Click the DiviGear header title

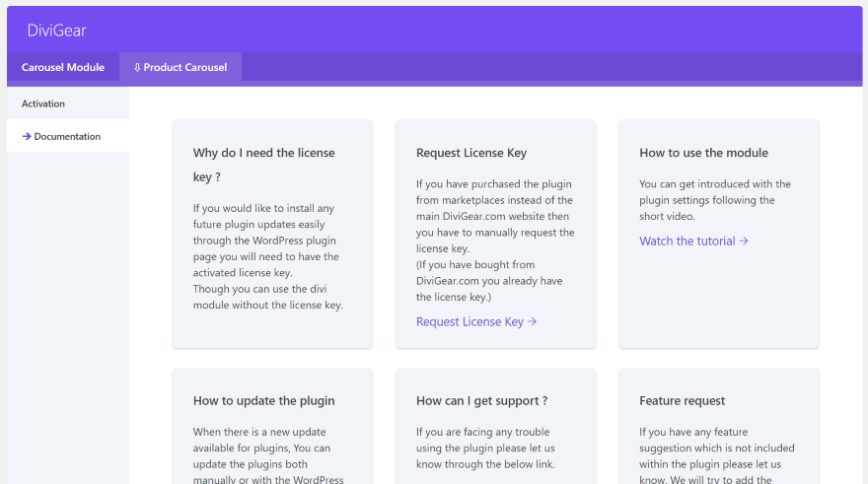pyautogui.click(x=57, y=31)
